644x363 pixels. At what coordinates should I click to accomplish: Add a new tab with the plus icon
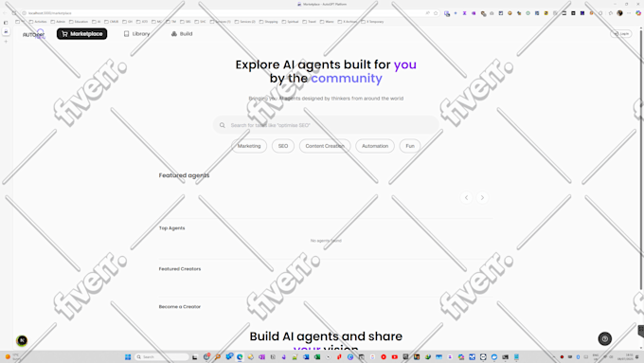click(6, 42)
